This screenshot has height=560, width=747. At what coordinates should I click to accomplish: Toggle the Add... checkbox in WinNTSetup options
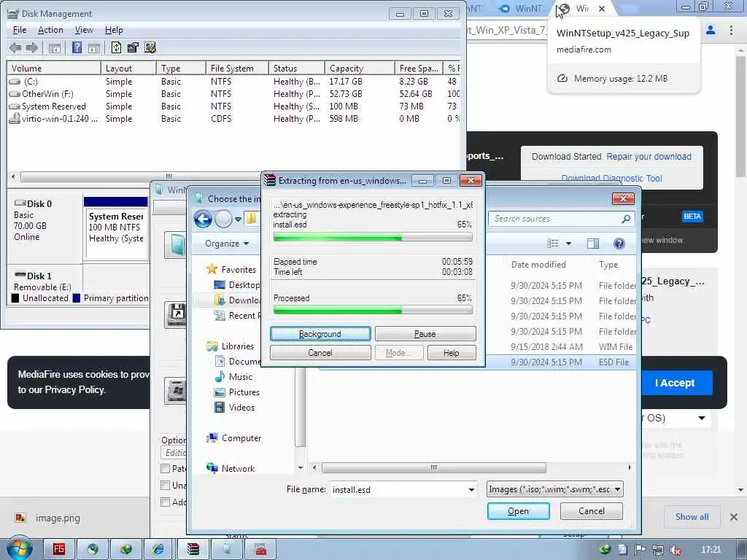(166, 502)
